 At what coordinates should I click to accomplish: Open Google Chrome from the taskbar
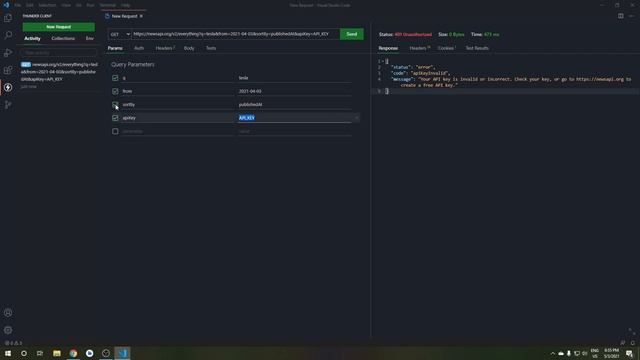(x=73, y=353)
